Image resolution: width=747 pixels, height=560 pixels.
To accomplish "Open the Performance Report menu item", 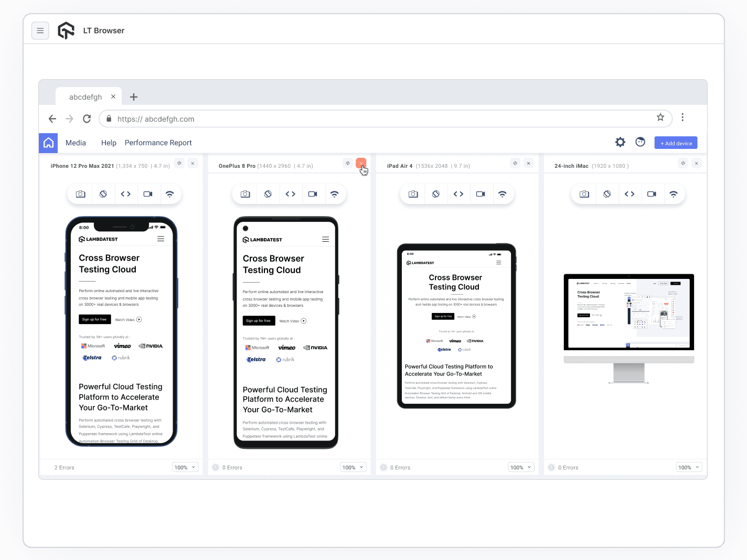I will point(158,142).
